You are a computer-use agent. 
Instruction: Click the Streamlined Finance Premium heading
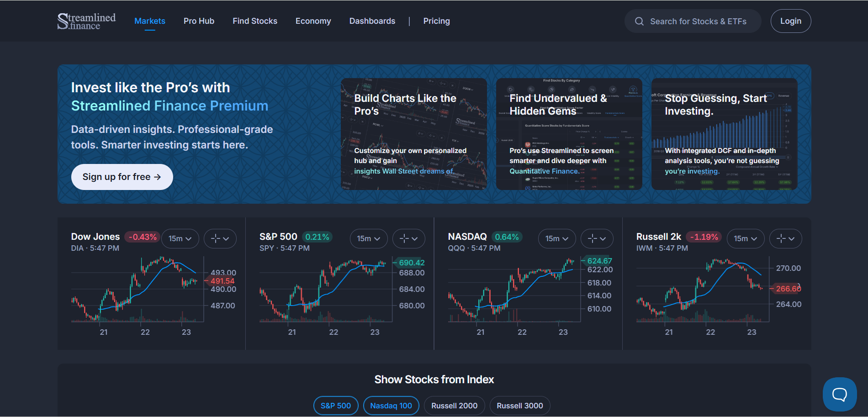[x=169, y=106]
